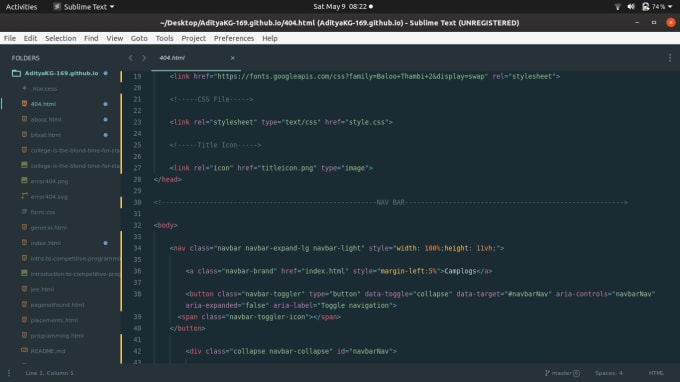Open the Tools menu

164,38
